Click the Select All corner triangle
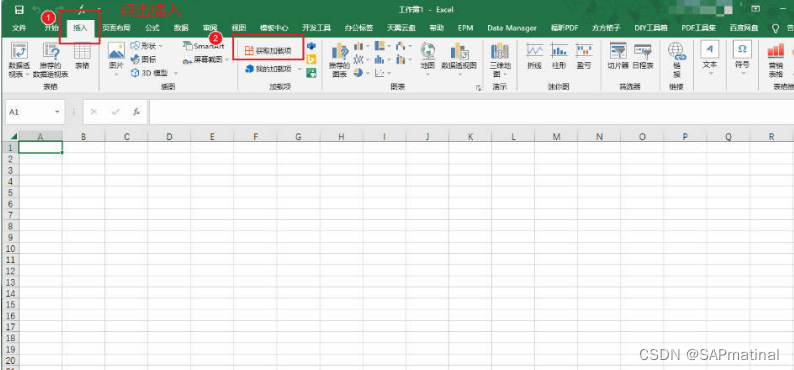This screenshot has width=794, height=370. pos(14,136)
